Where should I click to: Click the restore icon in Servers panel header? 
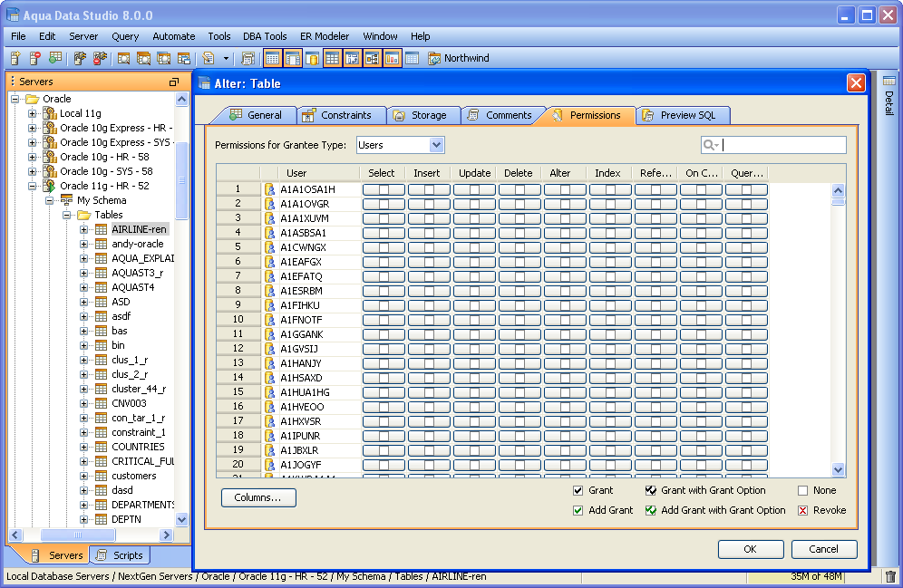(174, 82)
